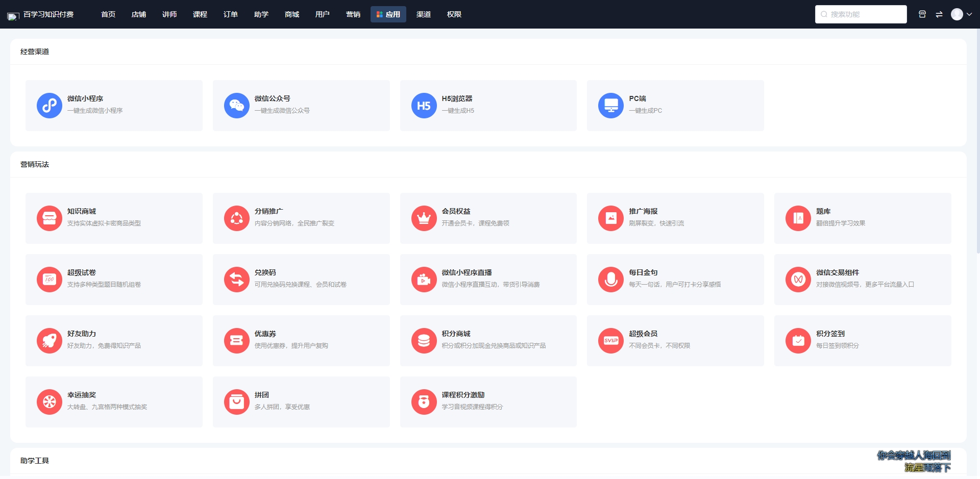Click the 好友助力 rocket icon
This screenshot has width=980, height=479.
pos(50,341)
